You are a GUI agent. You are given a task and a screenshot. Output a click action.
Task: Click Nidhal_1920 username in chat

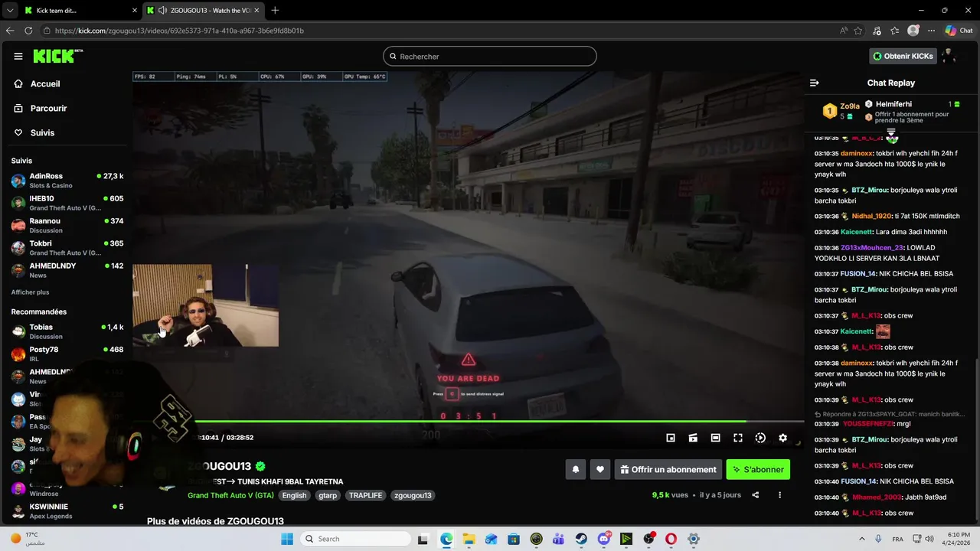pos(872,217)
